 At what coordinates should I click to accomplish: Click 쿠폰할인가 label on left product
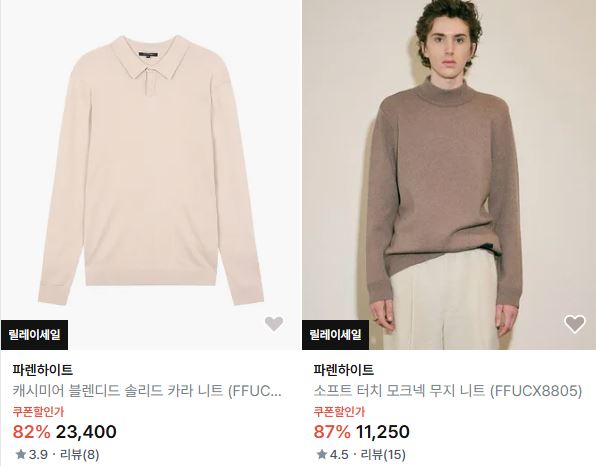38,412
